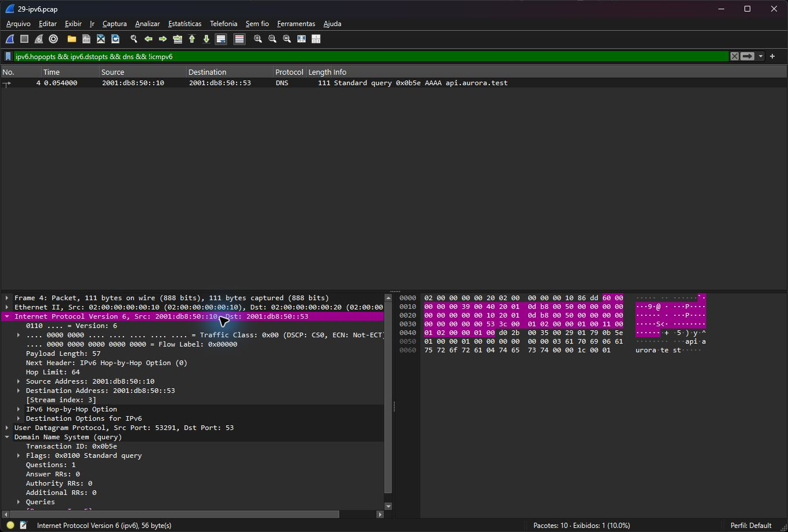This screenshot has width=788, height=532.
Task: Click the stop capture square icon
Action: (x=24, y=39)
